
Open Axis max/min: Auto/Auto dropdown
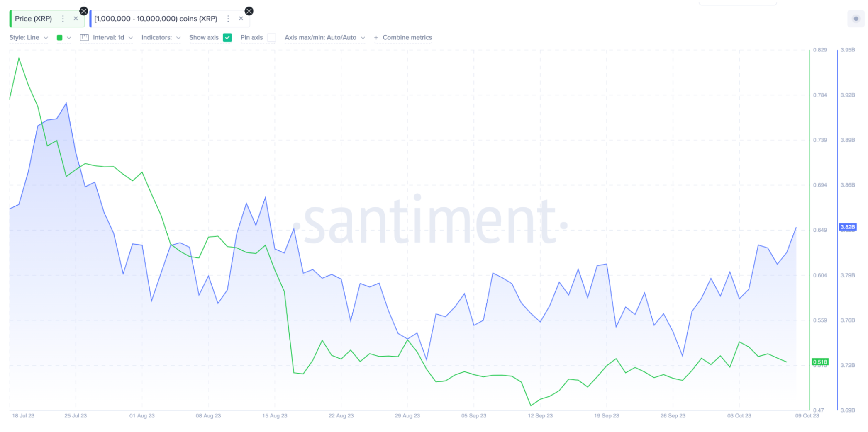pos(324,38)
